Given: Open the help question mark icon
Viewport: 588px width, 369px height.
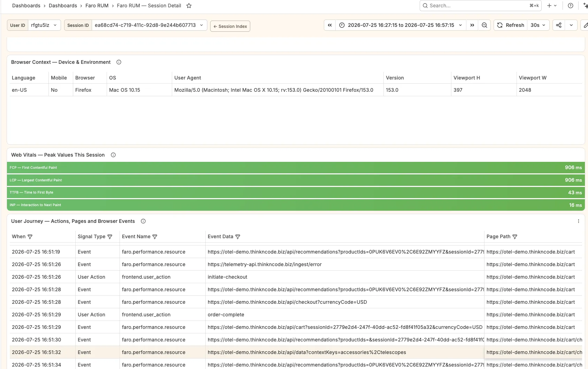Looking at the screenshot, I should pyautogui.click(x=570, y=6).
